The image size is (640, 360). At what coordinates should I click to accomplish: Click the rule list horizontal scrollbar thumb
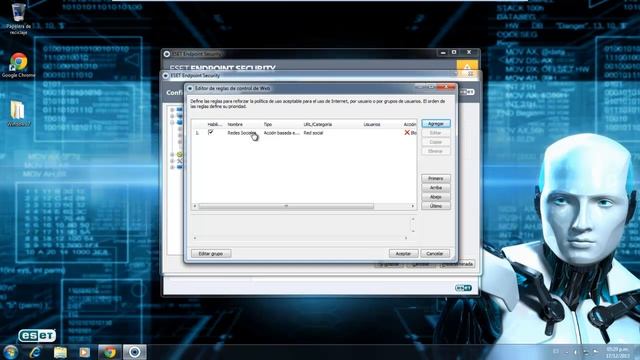[286, 206]
